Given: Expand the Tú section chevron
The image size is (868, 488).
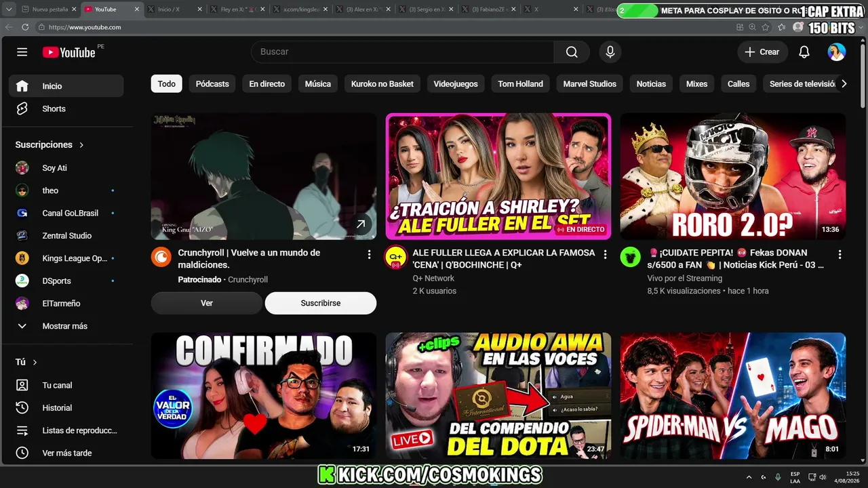Looking at the screenshot, I should coord(35,363).
